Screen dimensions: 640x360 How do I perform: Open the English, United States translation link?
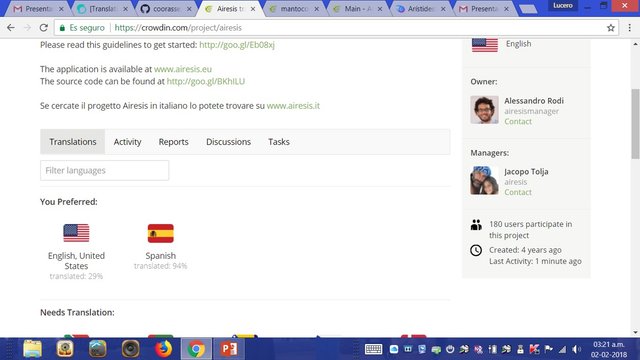click(76, 261)
